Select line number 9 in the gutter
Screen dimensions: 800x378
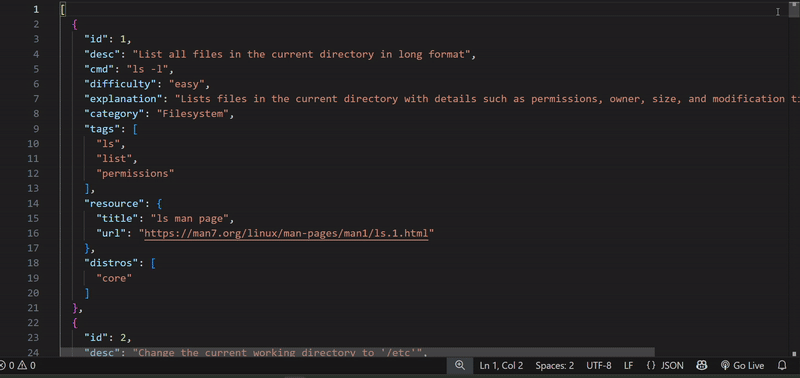[x=36, y=129]
